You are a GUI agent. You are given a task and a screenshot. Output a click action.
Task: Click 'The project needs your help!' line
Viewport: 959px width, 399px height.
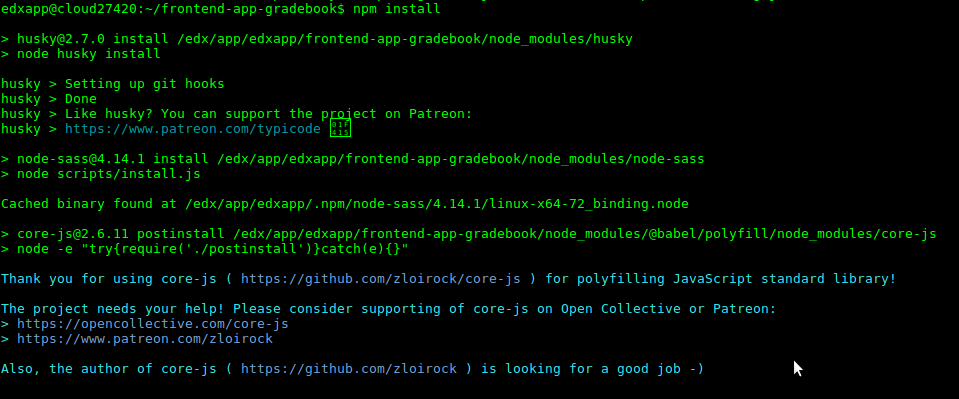(388, 308)
